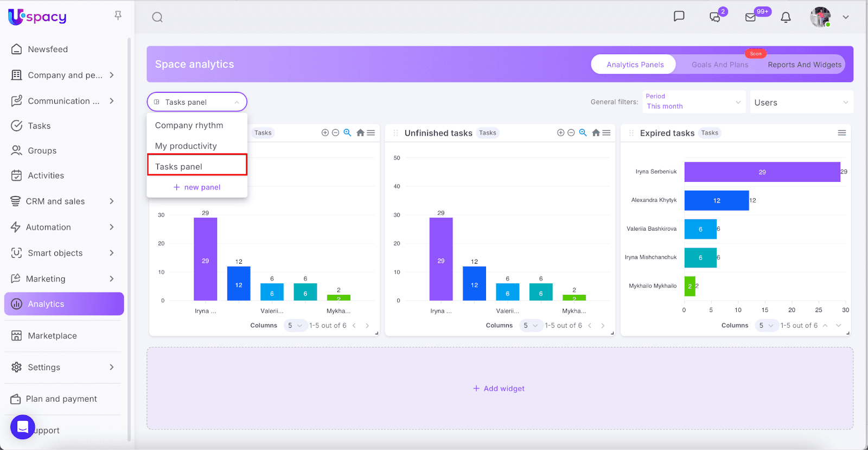Image resolution: width=868 pixels, height=450 pixels.
Task: Choose My productivity panel option
Action: point(186,146)
